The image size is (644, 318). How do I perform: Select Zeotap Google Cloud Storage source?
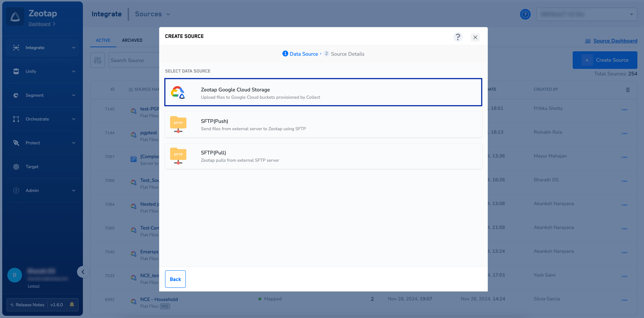pyautogui.click(x=323, y=93)
